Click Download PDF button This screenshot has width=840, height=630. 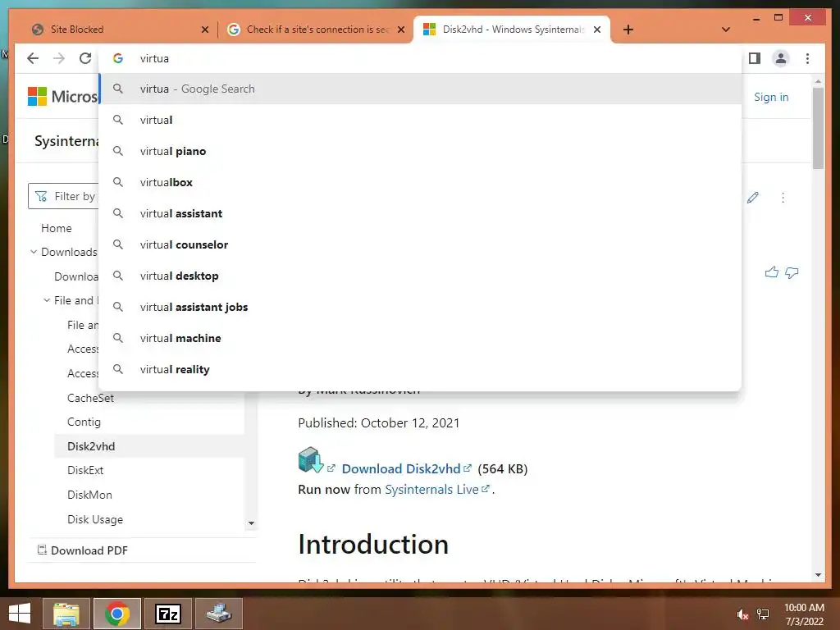click(83, 550)
